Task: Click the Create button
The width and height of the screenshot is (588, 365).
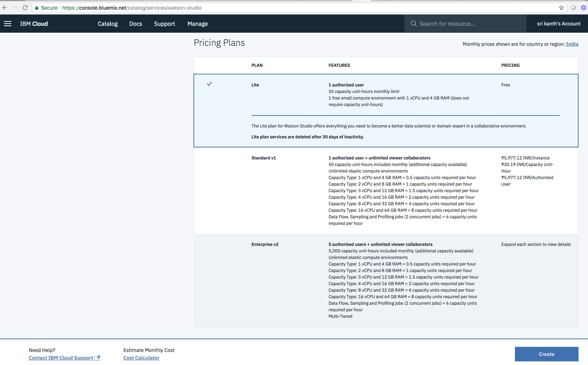Action: pos(546,354)
